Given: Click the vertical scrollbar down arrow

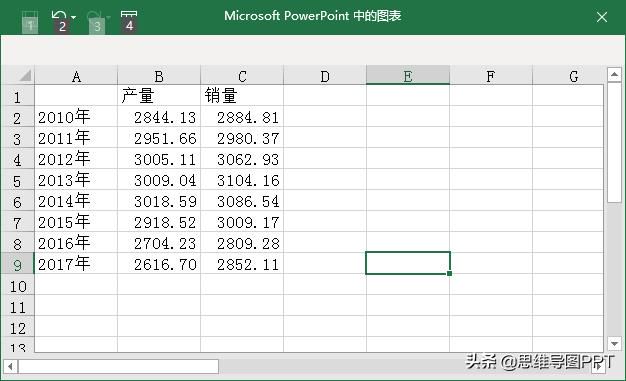Looking at the screenshot, I should point(614,343).
